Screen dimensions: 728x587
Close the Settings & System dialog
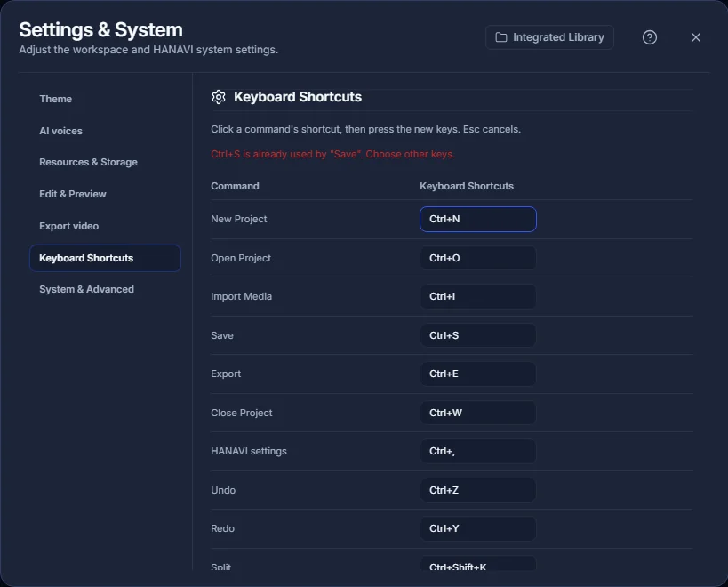click(695, 37)
